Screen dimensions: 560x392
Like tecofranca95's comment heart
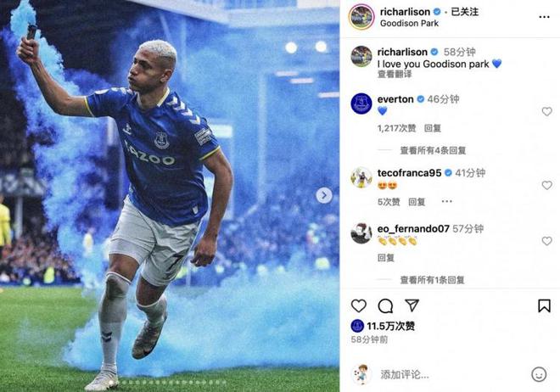click(x=546, y=185)
